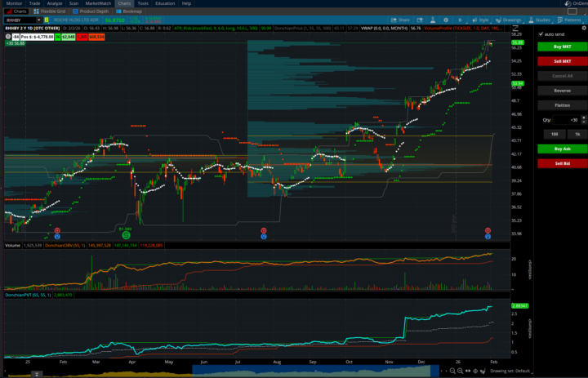Viewport: 588px width, 378px height.
Task: Click the OnDemand button
Action: point(577,3)
